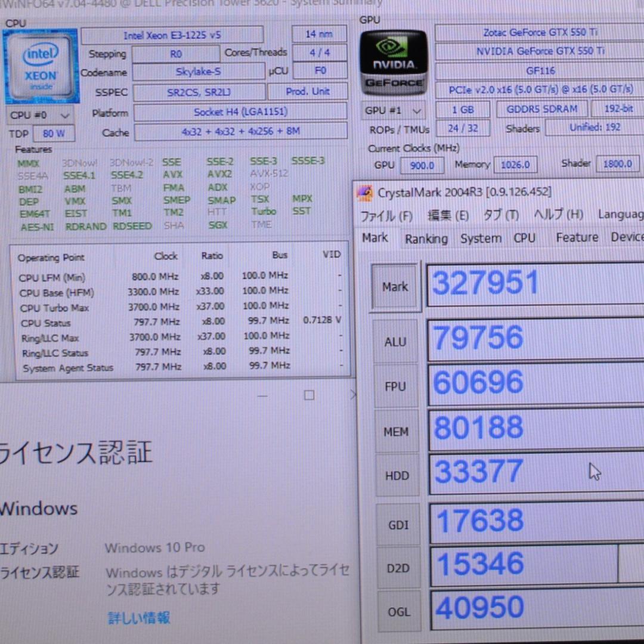This screenshot has width=644, height=644.
Task: Open the 詳しい情報 license link
Action: (138, 619)
